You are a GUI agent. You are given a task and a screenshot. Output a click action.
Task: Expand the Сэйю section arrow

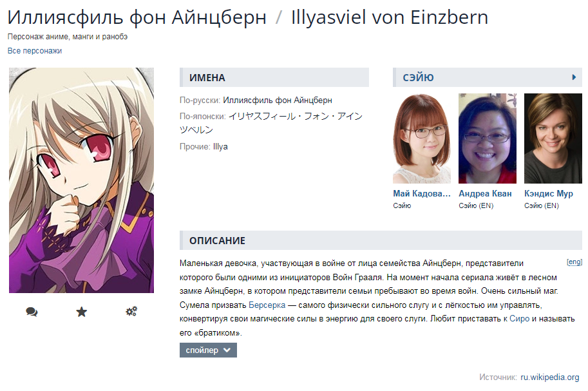(574, 77)
